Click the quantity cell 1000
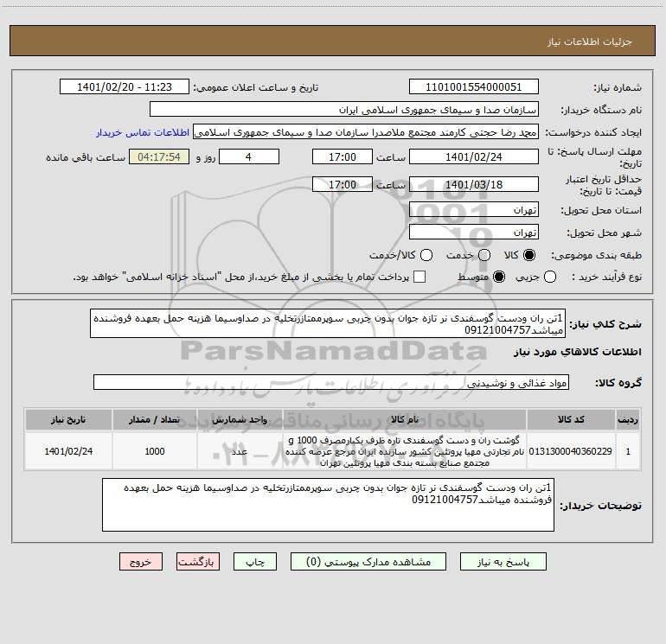This screenshot has height=644, width=666. 155,451
